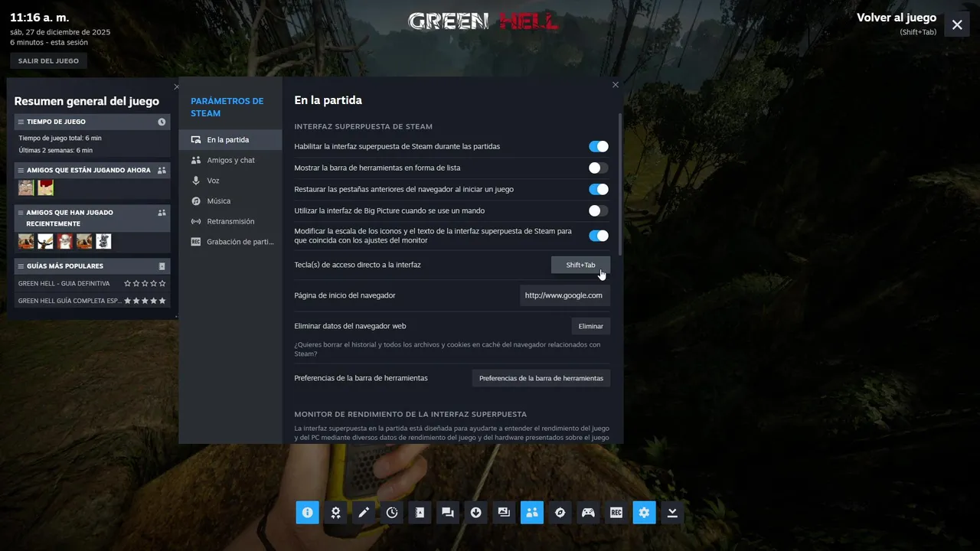
Task: Open the discussions chat-bubbles icon in toolbar
Action: [x=448, y=513]
